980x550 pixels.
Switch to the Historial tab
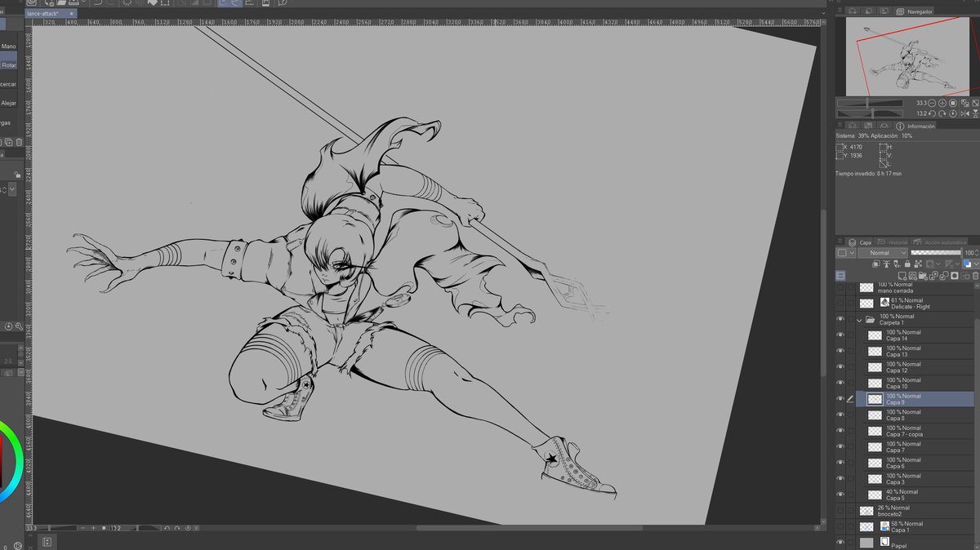coord(892,242)
